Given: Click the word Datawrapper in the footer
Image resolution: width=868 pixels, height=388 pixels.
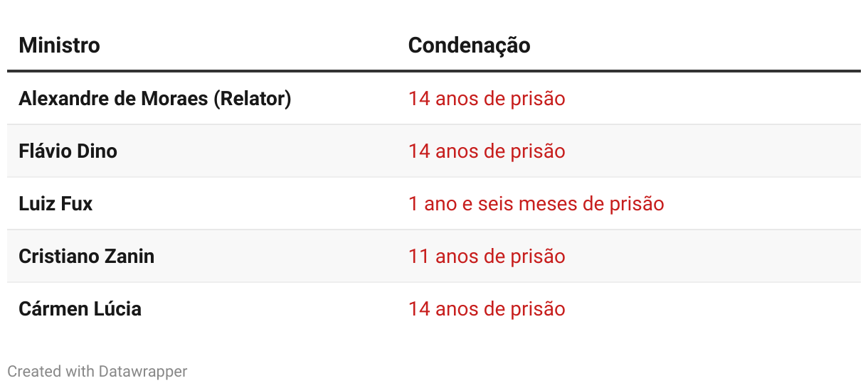Looking at the screenshot, I should pyautogui.click(x=143, y=371).
